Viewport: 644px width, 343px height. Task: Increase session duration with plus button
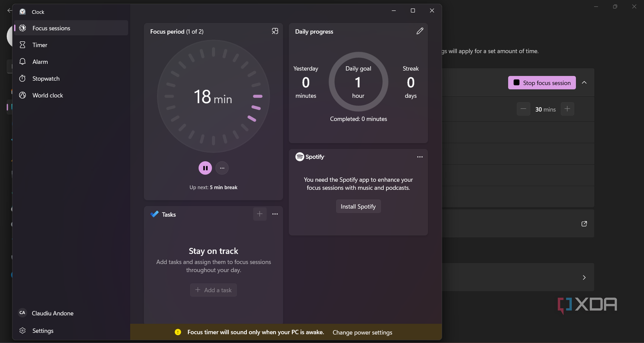pos(567,109)
